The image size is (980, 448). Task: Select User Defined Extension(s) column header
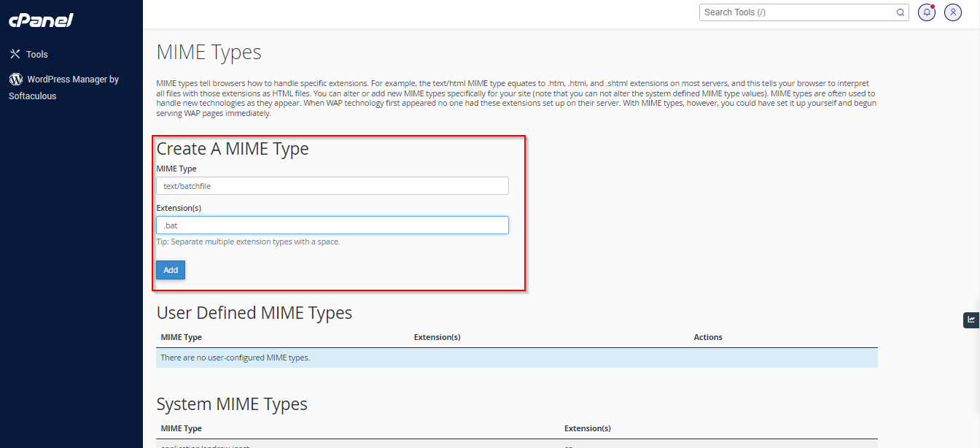tap(437, 337)
